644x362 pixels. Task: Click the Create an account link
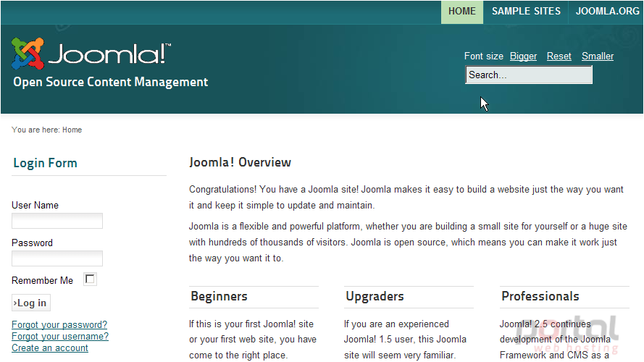(50, 348)
